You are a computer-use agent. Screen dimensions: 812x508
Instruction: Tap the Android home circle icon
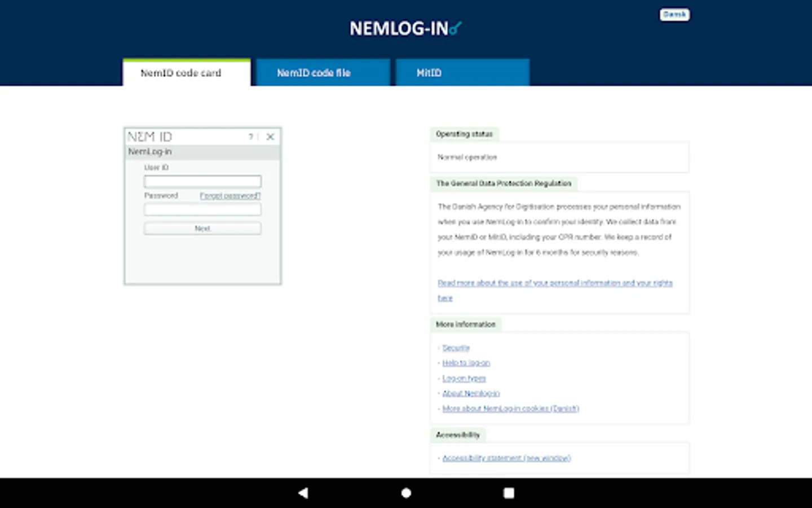tap(406, 493)
